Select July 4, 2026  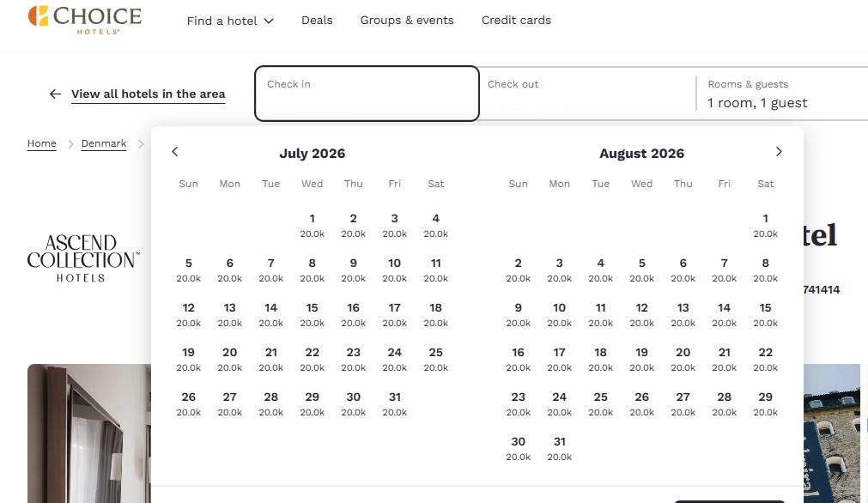tap(435, 226)
